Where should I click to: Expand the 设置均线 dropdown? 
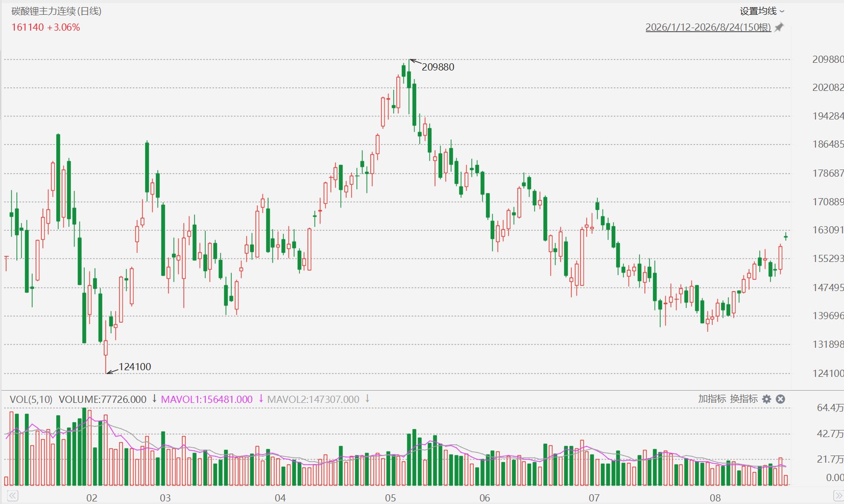click(x=762, y=11)
